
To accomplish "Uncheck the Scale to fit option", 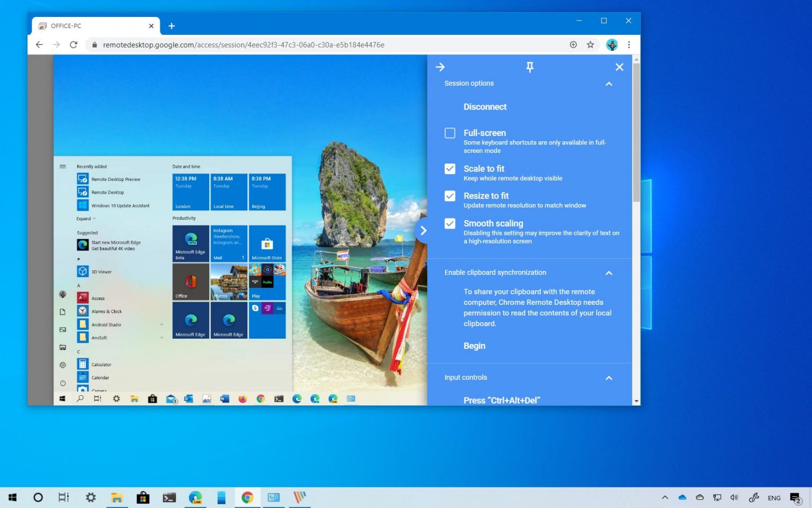I will point(450,169).
